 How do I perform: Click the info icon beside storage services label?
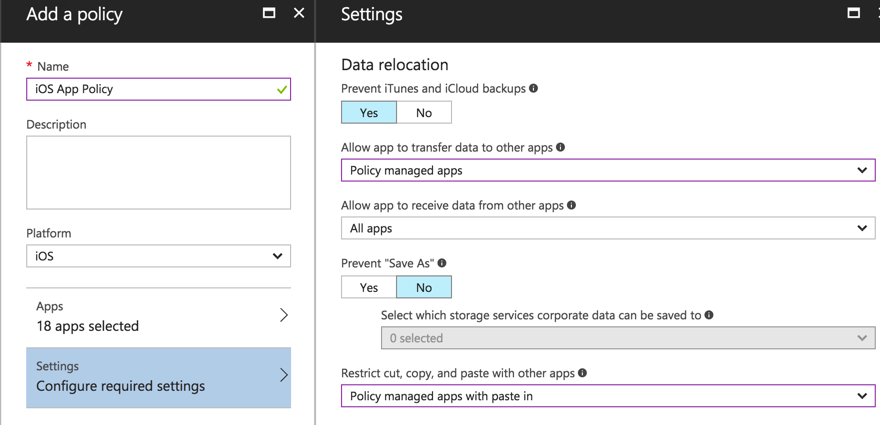pyautogui.click(x=709, y=315)
